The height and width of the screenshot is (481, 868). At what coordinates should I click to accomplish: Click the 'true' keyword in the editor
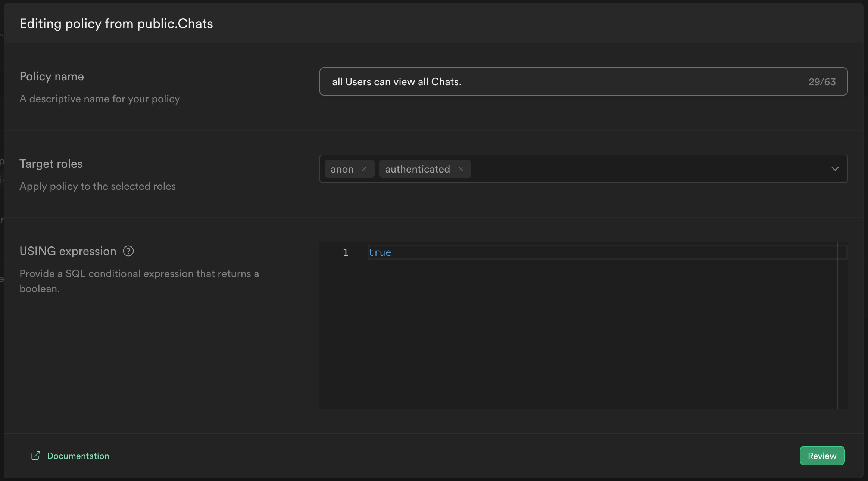(380, 253)
